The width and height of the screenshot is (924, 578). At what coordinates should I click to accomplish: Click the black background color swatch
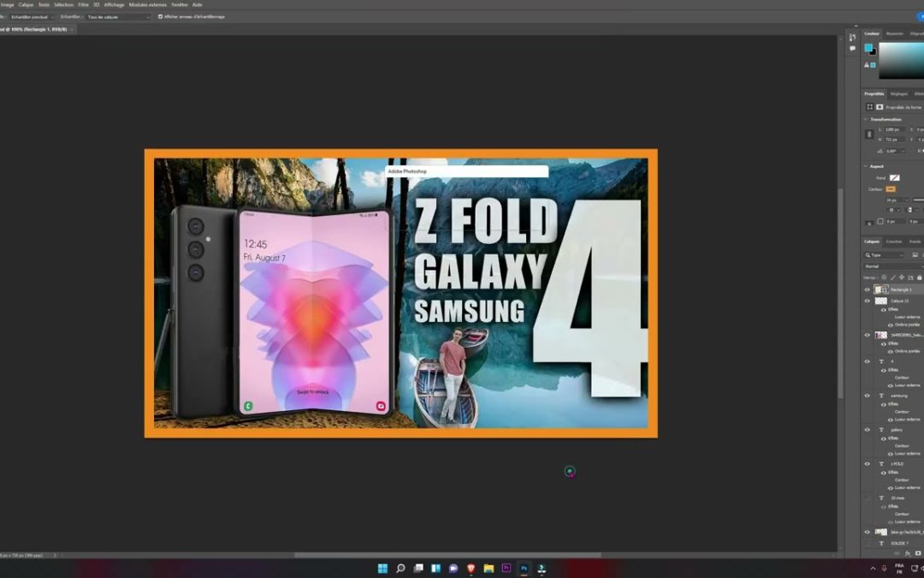874,52
